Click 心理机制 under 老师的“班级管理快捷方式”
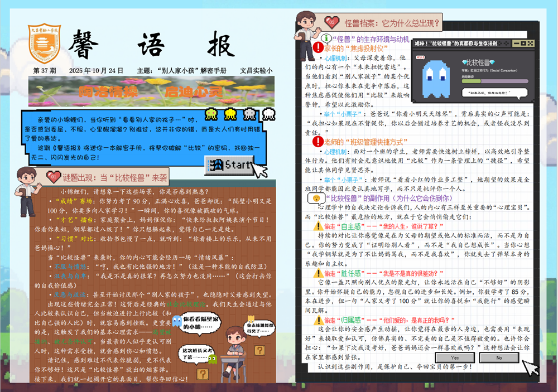558x392 pixels. (335, 152)
